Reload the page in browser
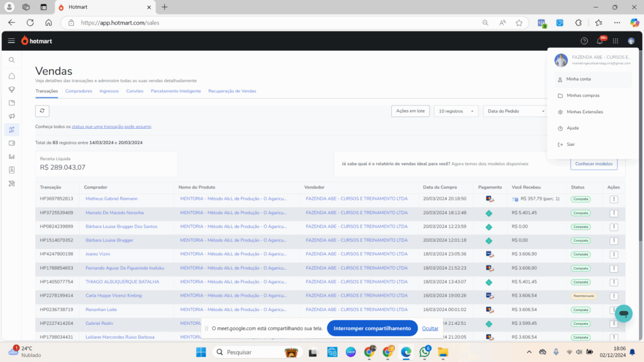Viewport: 644px width, 362px height. pyautogui.click(x=30, y=23)
